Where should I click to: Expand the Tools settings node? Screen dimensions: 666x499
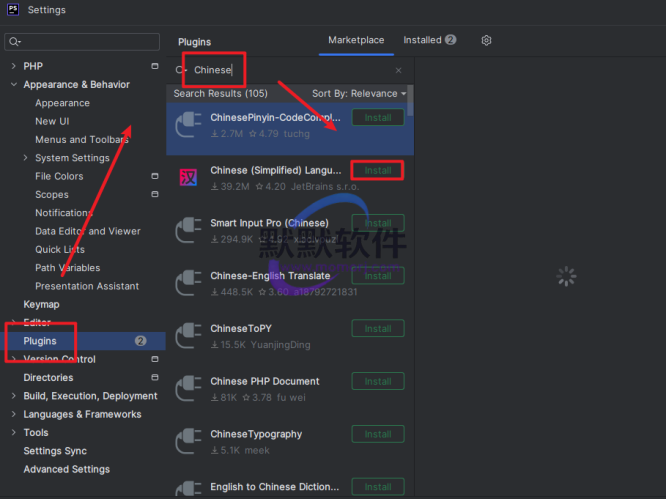click(14, 432)
